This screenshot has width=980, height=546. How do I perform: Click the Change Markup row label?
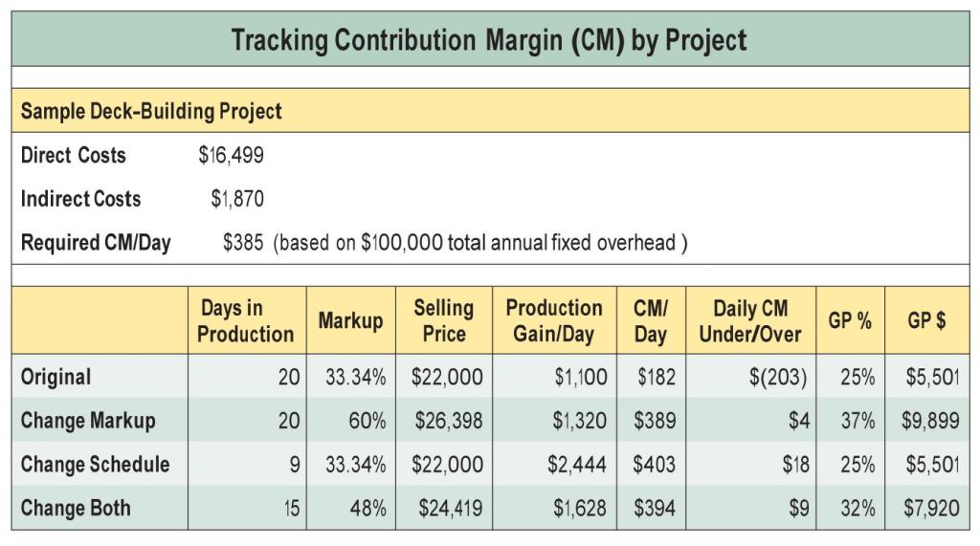[x=88, y=421]
